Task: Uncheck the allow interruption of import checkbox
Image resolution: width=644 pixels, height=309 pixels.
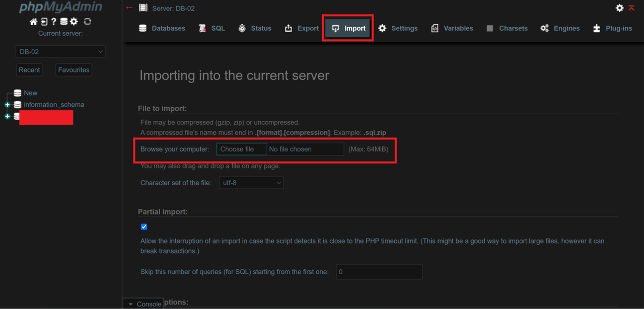Action: pos(144,227)
